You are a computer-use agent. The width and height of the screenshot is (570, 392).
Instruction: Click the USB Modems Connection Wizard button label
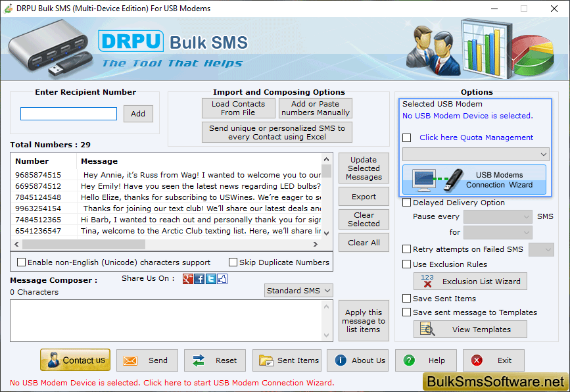click(500, 180)
